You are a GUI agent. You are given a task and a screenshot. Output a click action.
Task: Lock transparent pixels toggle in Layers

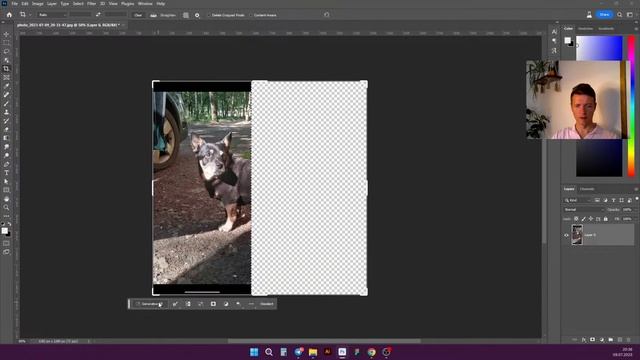(x=576, y=219)
